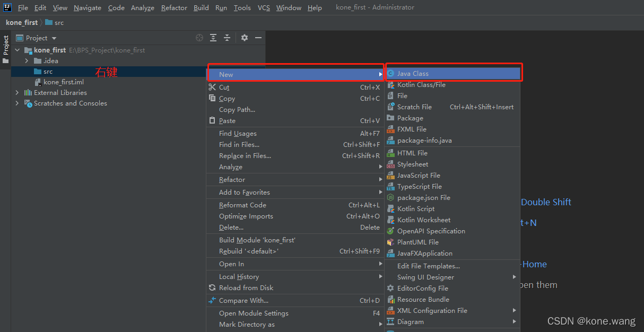Click the kone_first breadcrumb in navigation bar
The height and width of the screenshot is (332, 644).
pyautogui.click(x=22, y=23)
